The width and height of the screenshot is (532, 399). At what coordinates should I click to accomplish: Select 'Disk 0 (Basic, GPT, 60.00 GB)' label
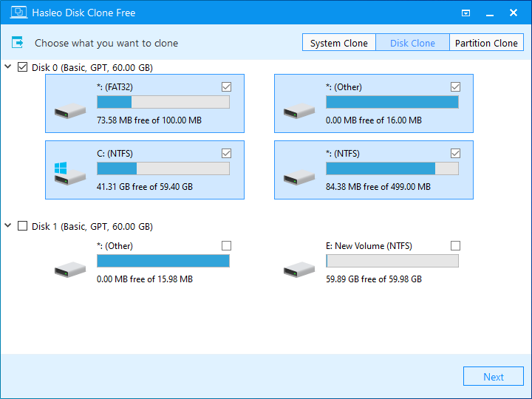click(92, 67)
